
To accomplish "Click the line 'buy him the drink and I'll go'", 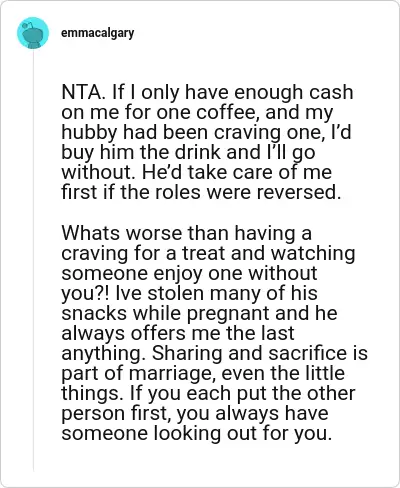I will click(x=188, y=153).
